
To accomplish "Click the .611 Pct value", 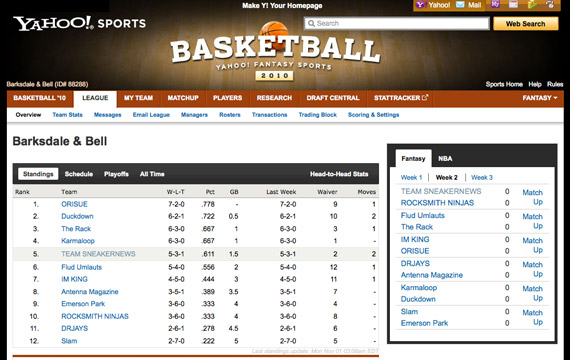I will (208, 254).
